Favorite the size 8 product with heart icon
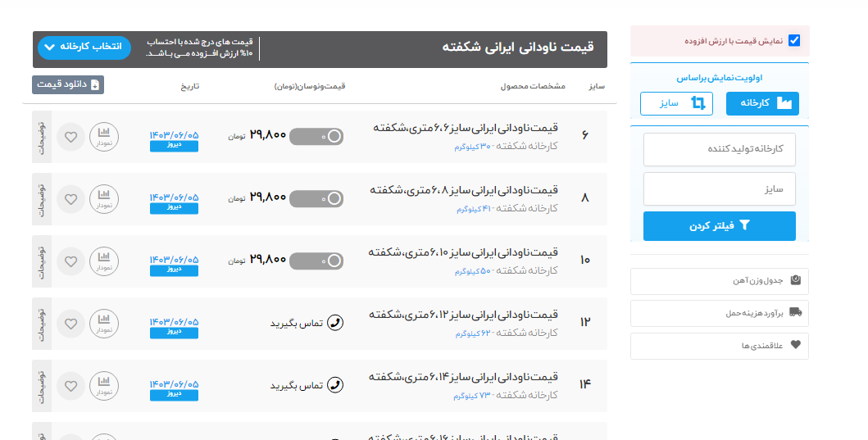This screenshot has height=440, width=868. (x=70, y=199)
